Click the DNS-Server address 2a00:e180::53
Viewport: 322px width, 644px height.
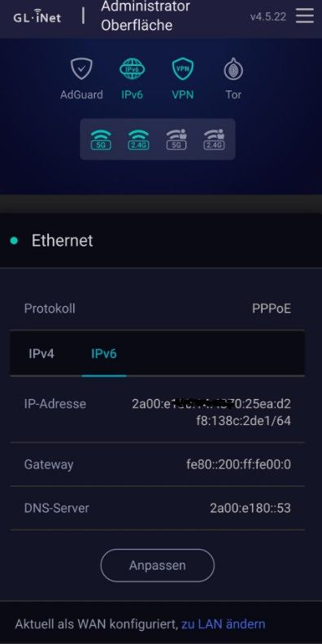coord(250,508)
